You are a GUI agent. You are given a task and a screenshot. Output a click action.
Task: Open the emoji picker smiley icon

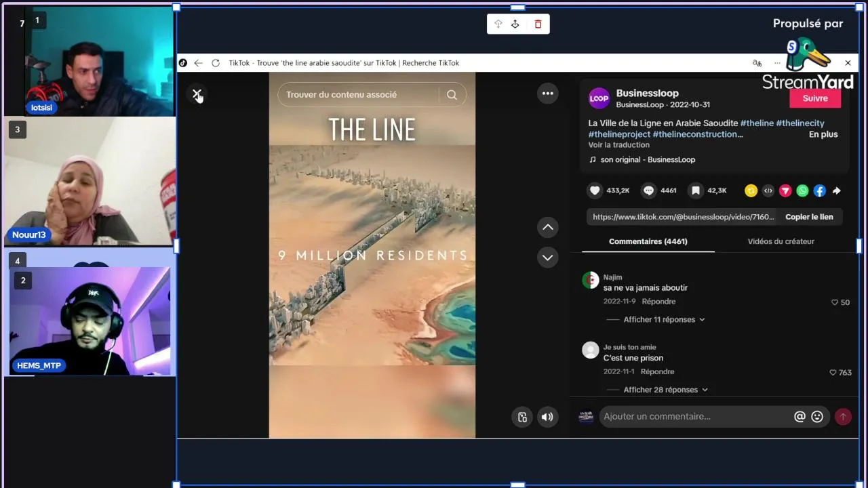click(817, 417)
